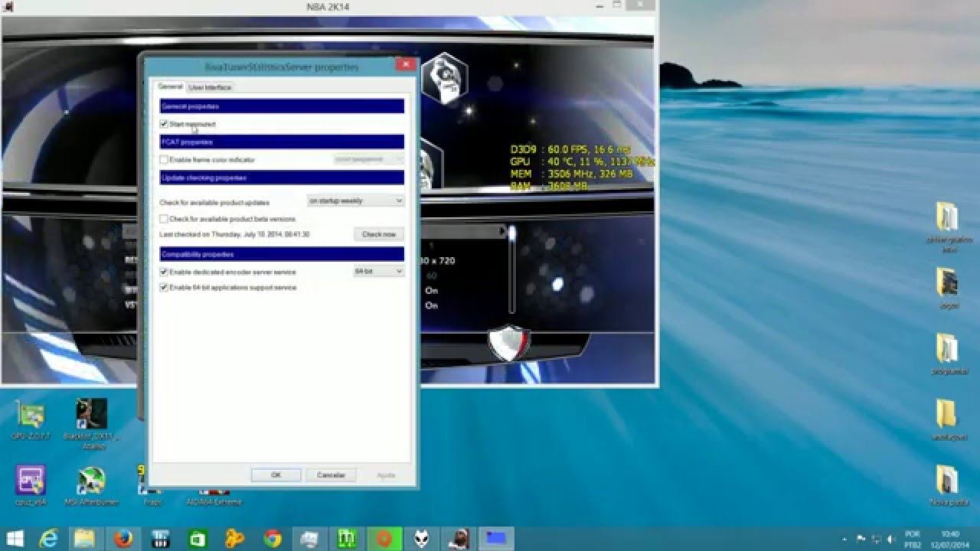The image size is (980, 551).
Task: Open the 64-bit encoder server dropdown
Action: click(378, 272)
